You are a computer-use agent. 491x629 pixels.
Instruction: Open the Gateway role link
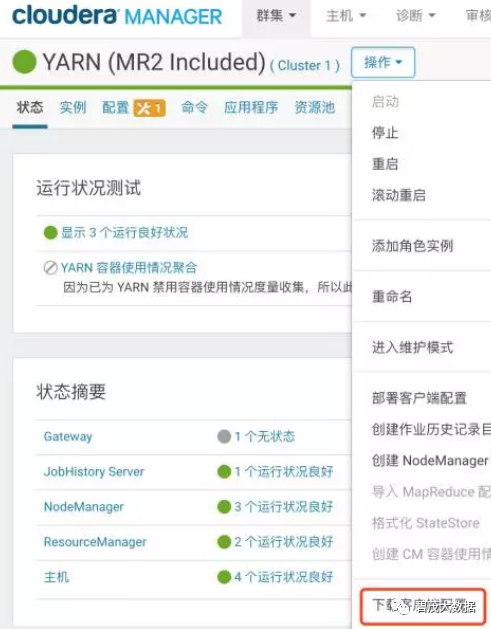[68, 436]
